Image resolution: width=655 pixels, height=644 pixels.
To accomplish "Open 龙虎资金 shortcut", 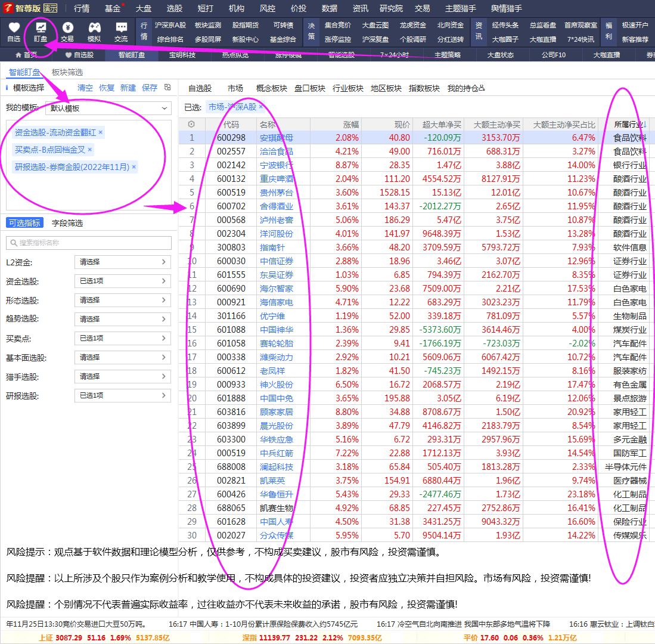I will (x=412, y=25).
